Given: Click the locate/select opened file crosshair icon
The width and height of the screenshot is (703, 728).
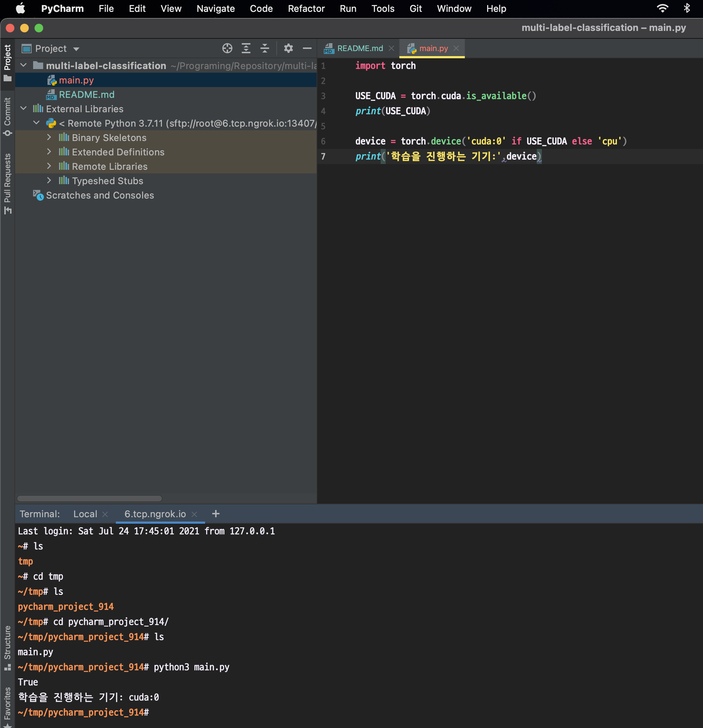Looking at the screenshot, I should click(x=227, y=48).
